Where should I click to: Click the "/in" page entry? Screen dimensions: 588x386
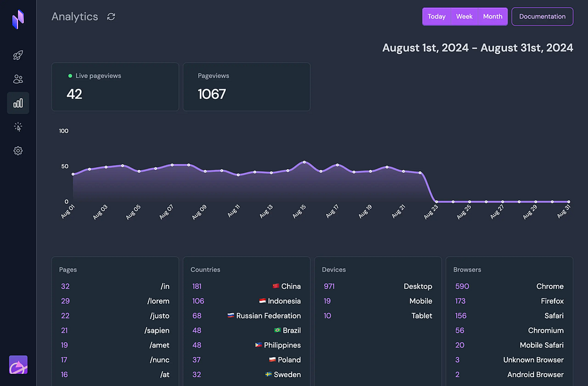tap(115, 286)
